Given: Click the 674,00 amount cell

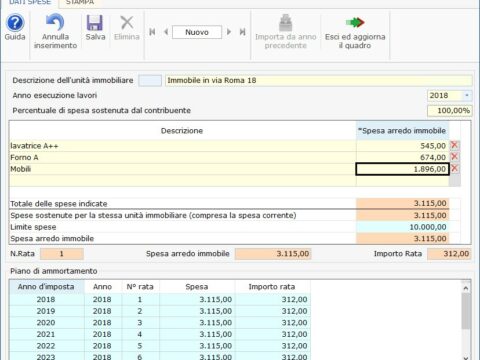Looking at the screenshot, I should point(403,157).
